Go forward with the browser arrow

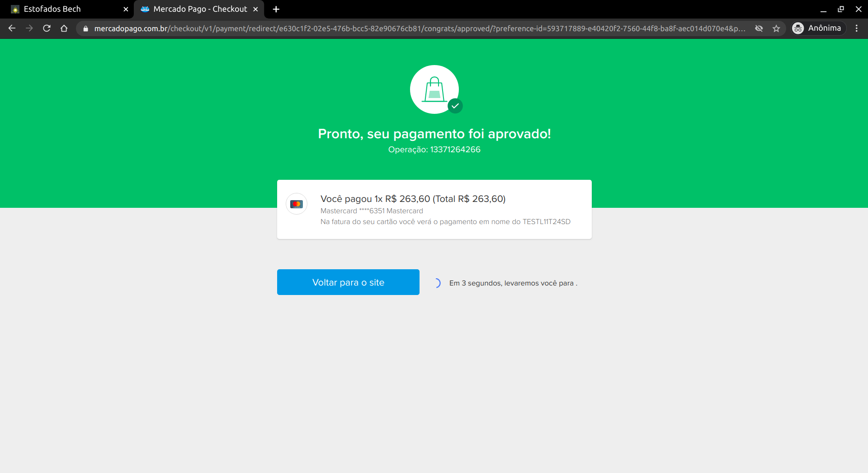pos(29,28)
